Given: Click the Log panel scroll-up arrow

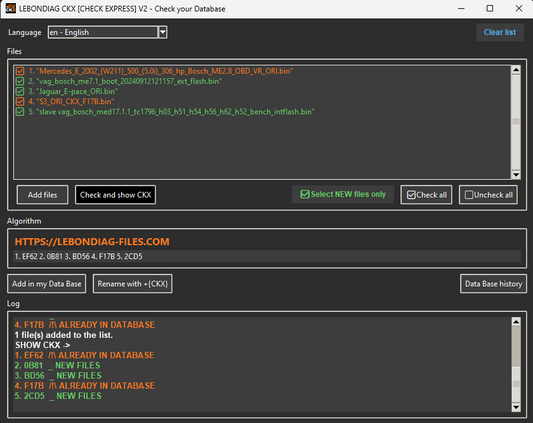Looking at the screenshot, I should pos(516,321).
